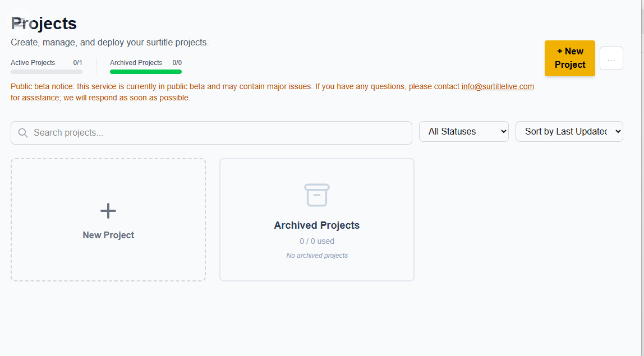
Task: Click the plus icon on New Project card
Action: [x=108, y=211]
